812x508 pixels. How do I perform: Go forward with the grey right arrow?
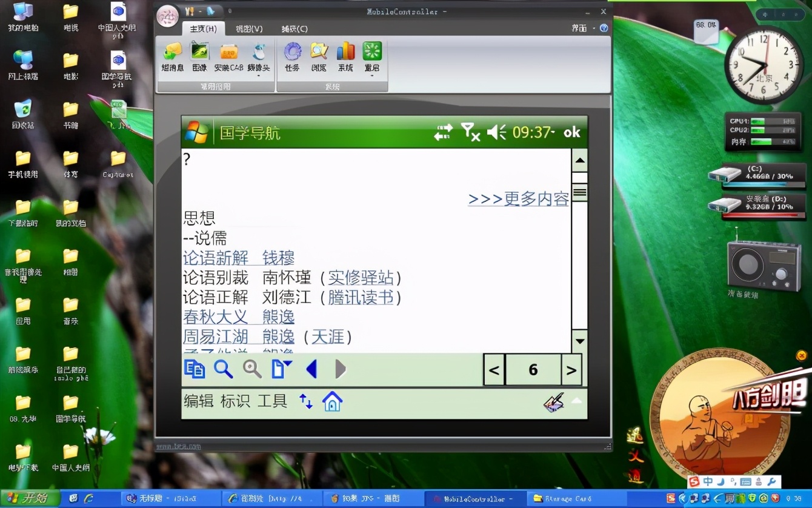(x=341, y=369)
